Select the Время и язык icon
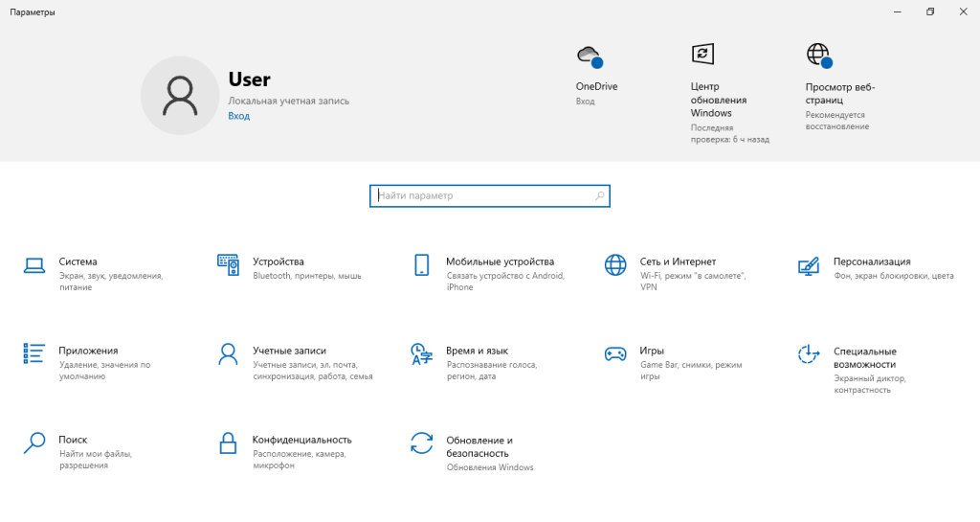Screen dimensions: 980x522 (421, 354)
